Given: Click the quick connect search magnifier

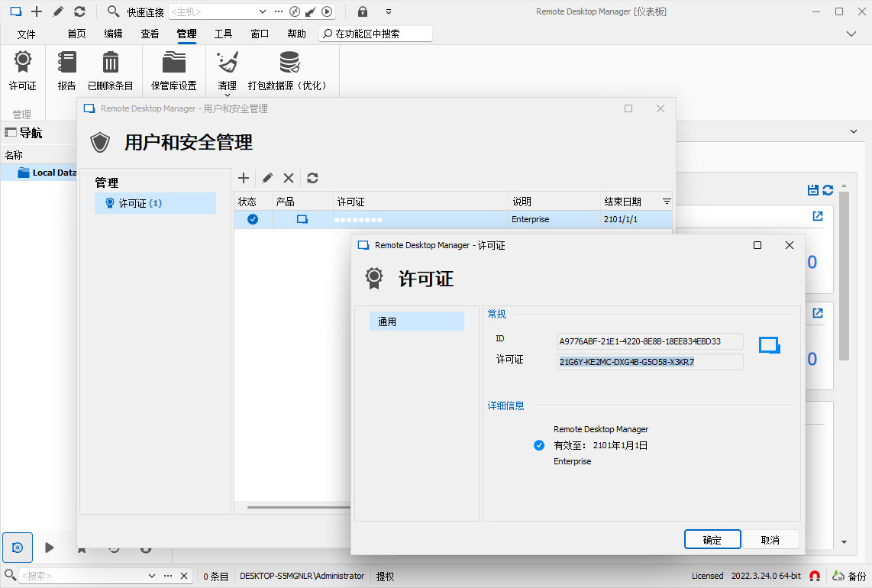Looking at the screenshot, I should click(x=113, y=11).
